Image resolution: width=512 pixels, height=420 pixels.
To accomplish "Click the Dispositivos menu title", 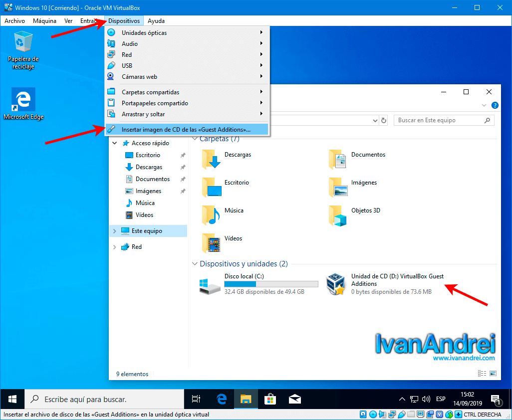I will point(124,21).
